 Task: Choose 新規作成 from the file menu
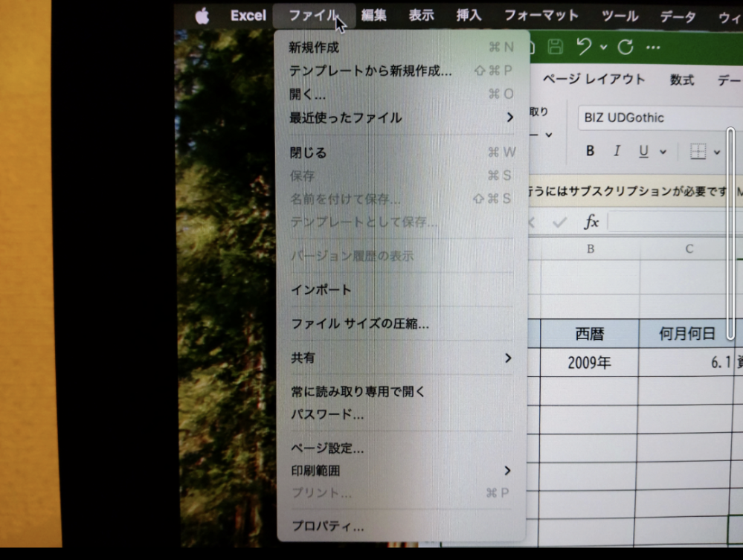click(402, 48)
